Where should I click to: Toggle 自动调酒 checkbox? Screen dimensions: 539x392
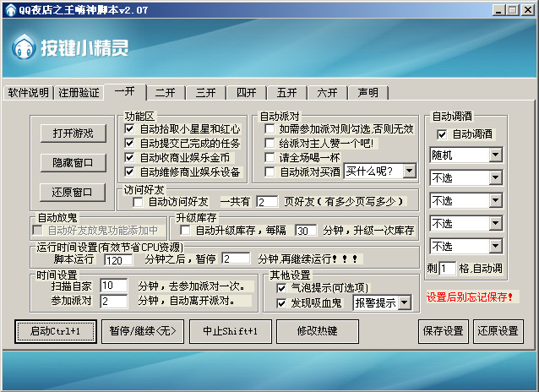(x=442, y=134)
